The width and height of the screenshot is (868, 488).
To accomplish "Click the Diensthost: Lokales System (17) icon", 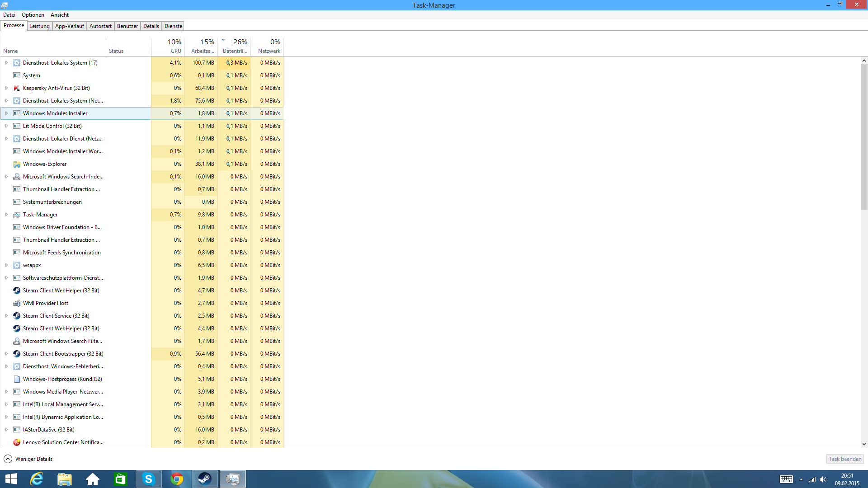I will (x=17, y=63).
